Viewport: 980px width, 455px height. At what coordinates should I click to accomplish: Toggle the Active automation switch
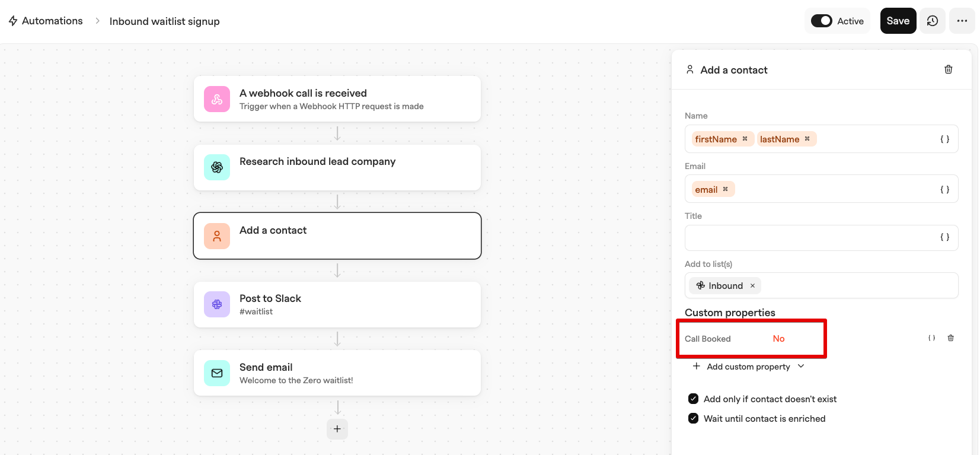pos(822,21)
